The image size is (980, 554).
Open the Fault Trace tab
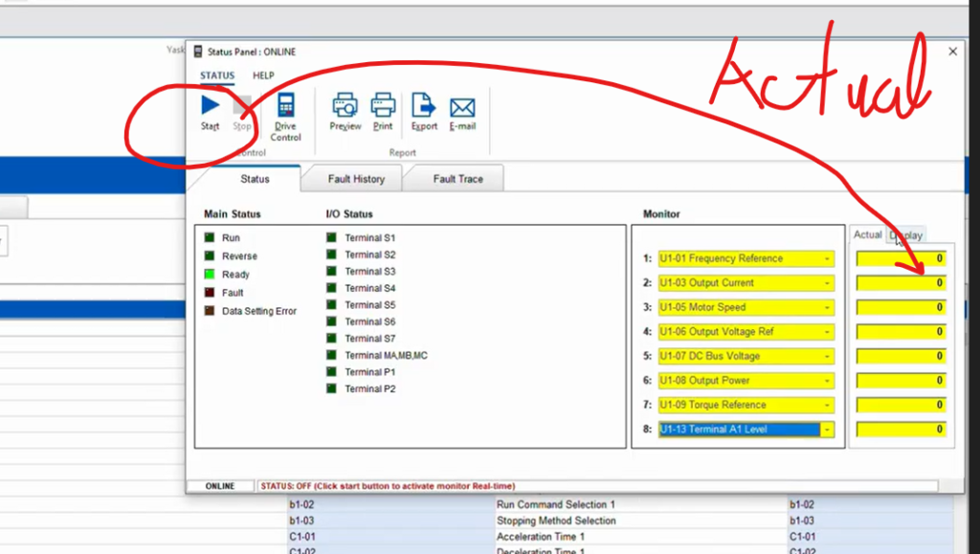[x=457, y=179]
